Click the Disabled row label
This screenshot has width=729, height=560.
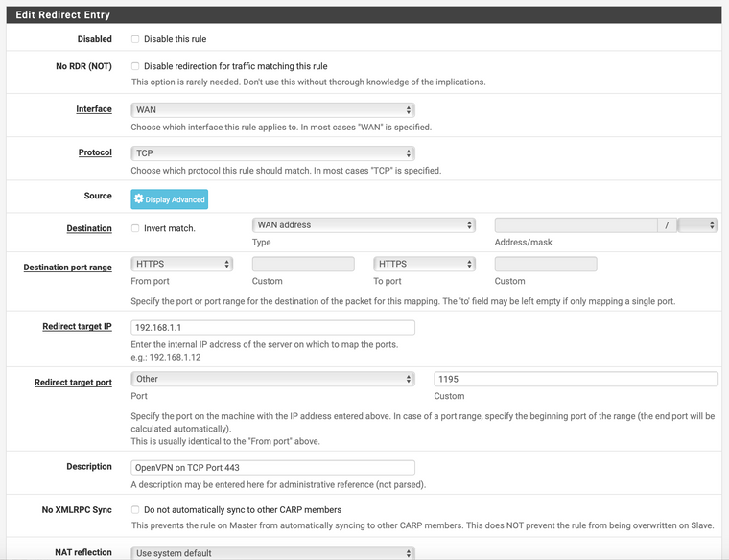(x=95, y=39)
